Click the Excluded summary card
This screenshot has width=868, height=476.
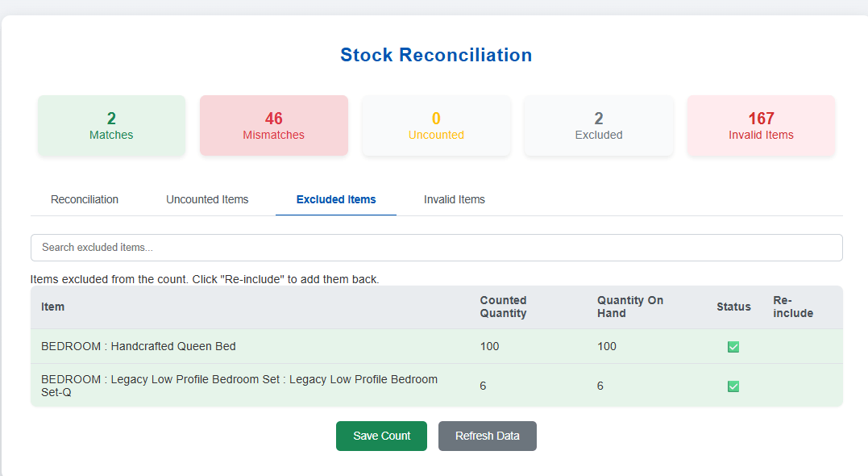[599, 126]
